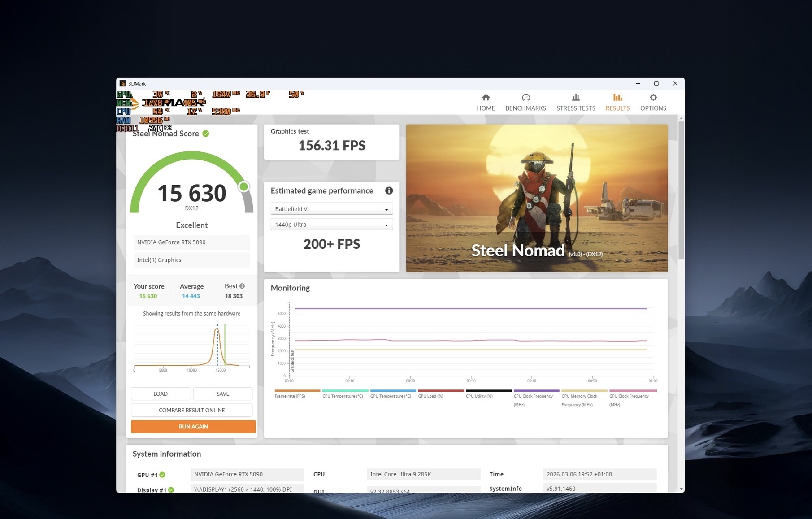Click the SystemInfo version v5.91.1460
The image size is (812, 519).
[x=599, y=488]
